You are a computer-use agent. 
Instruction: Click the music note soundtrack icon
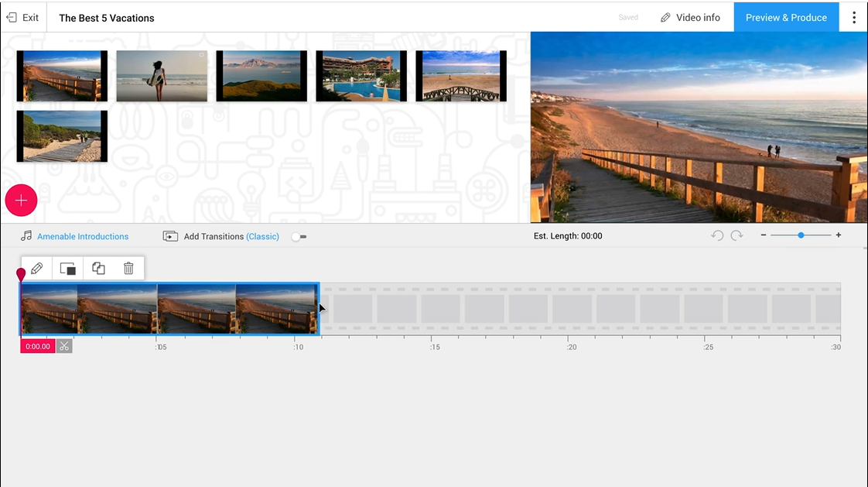(26, 236)
